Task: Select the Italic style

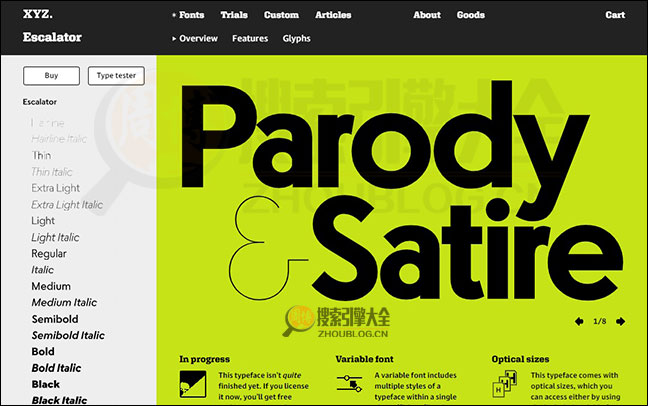Action: (x=43, y=270)
